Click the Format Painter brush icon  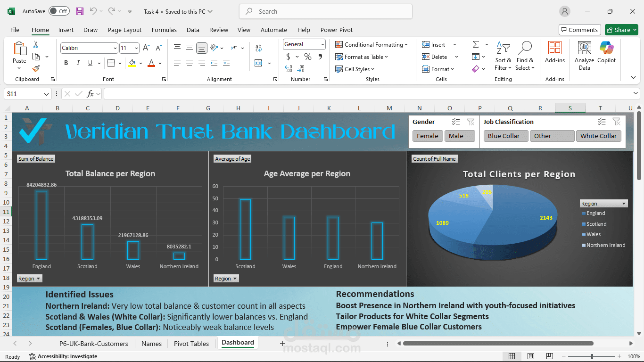36,69
